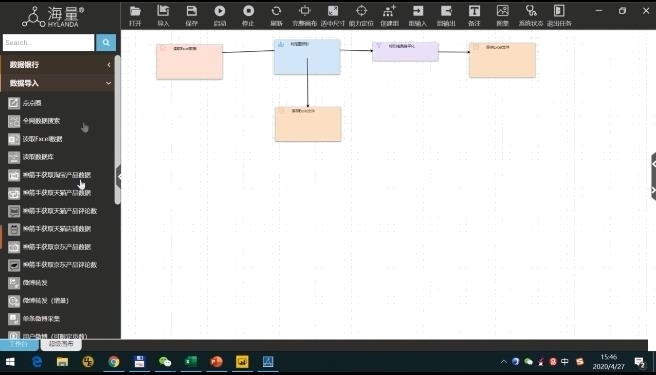Switch to the white bottom tab beside 工作台
Screen dimensions: 656x375
pos(61,344)
